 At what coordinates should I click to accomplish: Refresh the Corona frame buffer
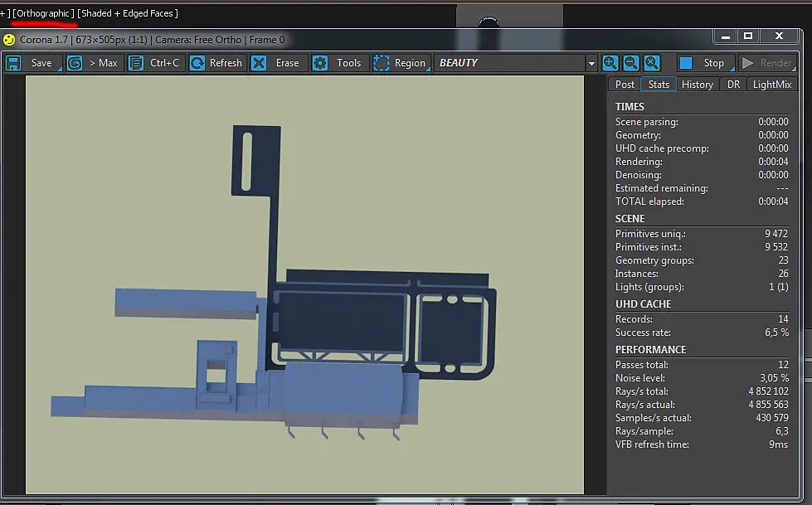(x=216, y=63)
